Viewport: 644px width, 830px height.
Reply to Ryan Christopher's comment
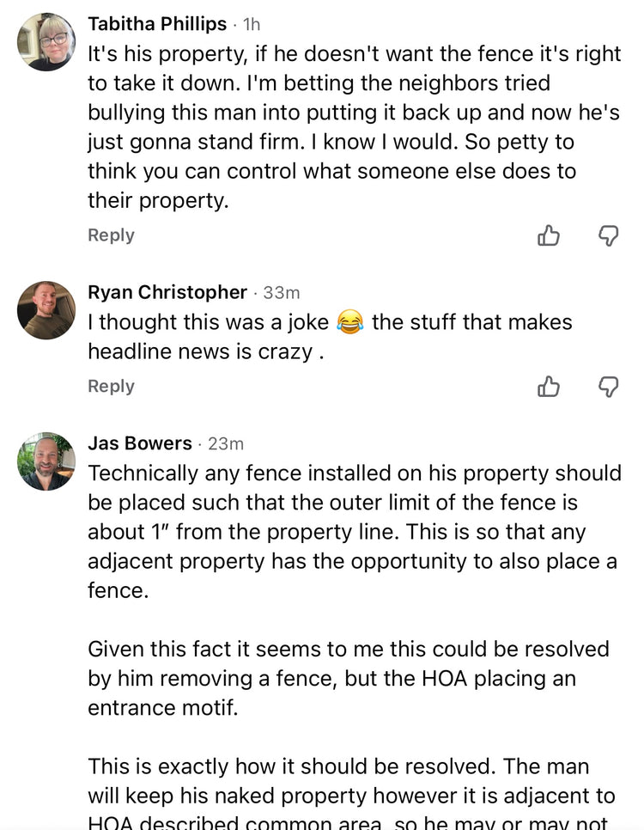tap(111, 387)
